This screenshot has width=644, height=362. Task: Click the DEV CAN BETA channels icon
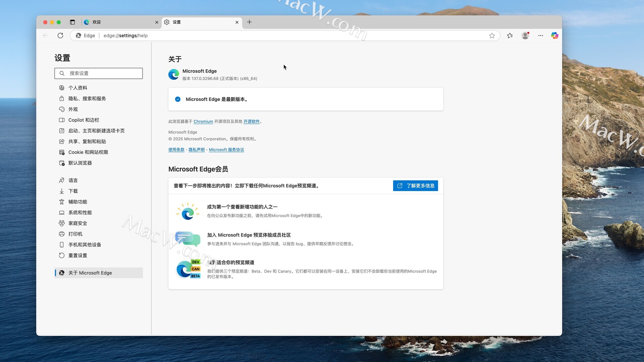189,269
